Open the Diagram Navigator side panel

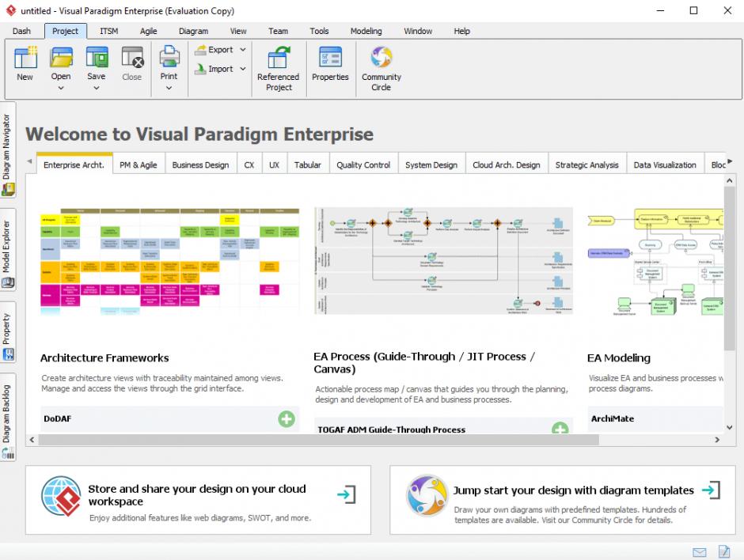(x=7, y=149)
